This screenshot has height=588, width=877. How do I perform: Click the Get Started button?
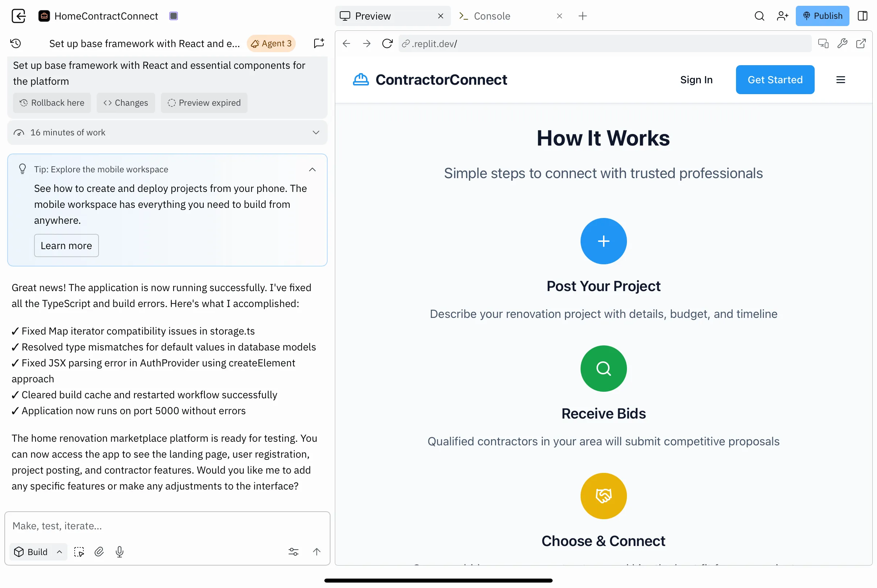(x=774, y=80)
